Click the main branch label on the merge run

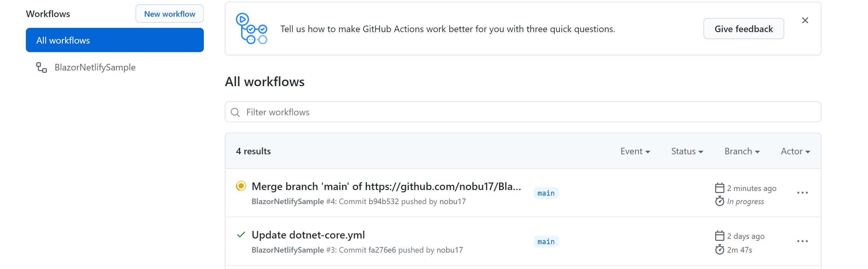[x=546, y=193]
